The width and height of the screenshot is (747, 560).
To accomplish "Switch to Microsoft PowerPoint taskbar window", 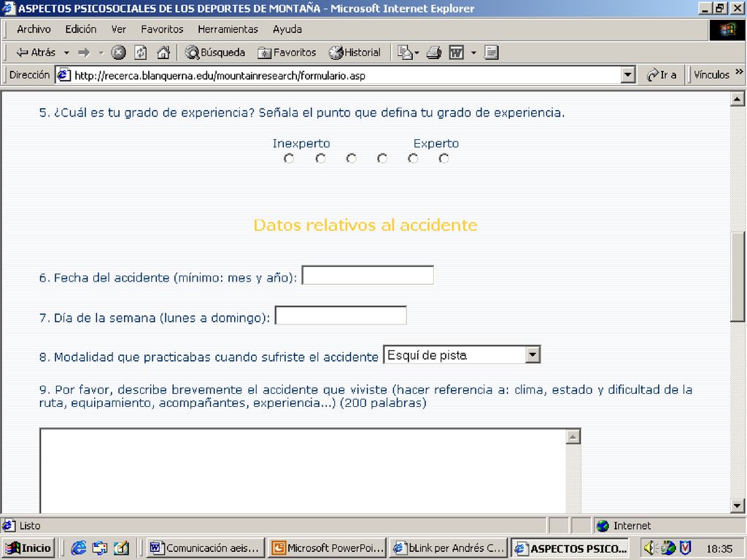I will click(327, 548).
